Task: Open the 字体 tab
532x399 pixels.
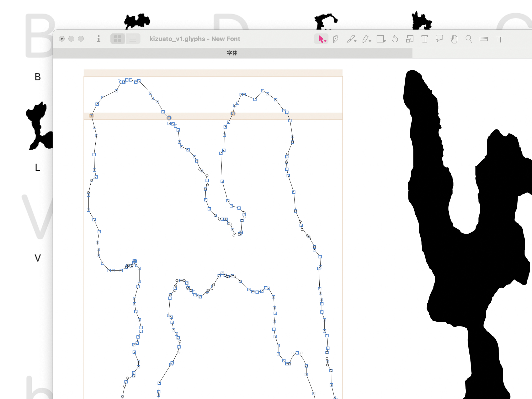Action: click(x=232, y=53)
